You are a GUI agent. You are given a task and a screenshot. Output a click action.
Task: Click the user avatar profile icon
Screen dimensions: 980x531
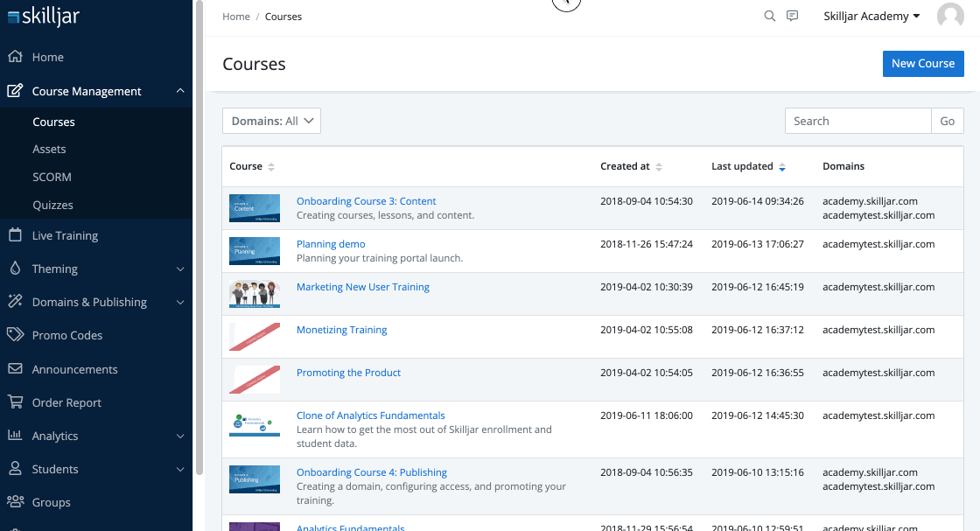[950, 17]
